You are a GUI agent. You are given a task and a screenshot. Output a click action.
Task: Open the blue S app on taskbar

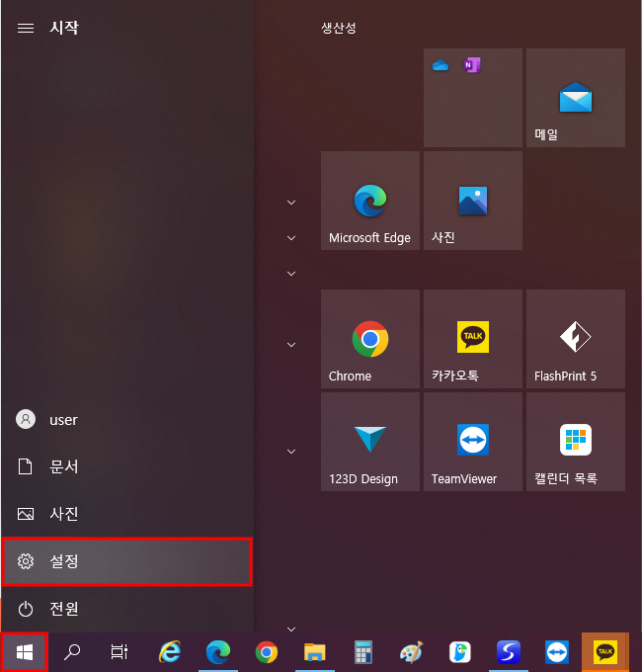pos(509,652)
